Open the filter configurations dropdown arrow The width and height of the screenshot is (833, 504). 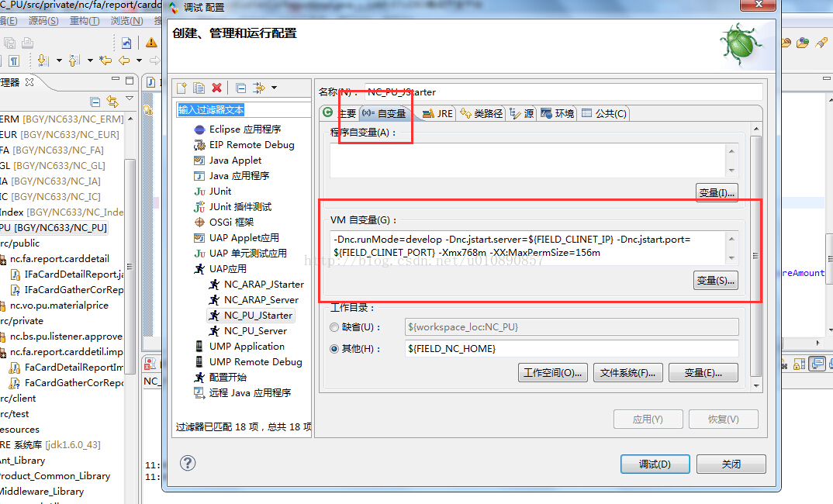pyautogui.click(x=274, y=88)
